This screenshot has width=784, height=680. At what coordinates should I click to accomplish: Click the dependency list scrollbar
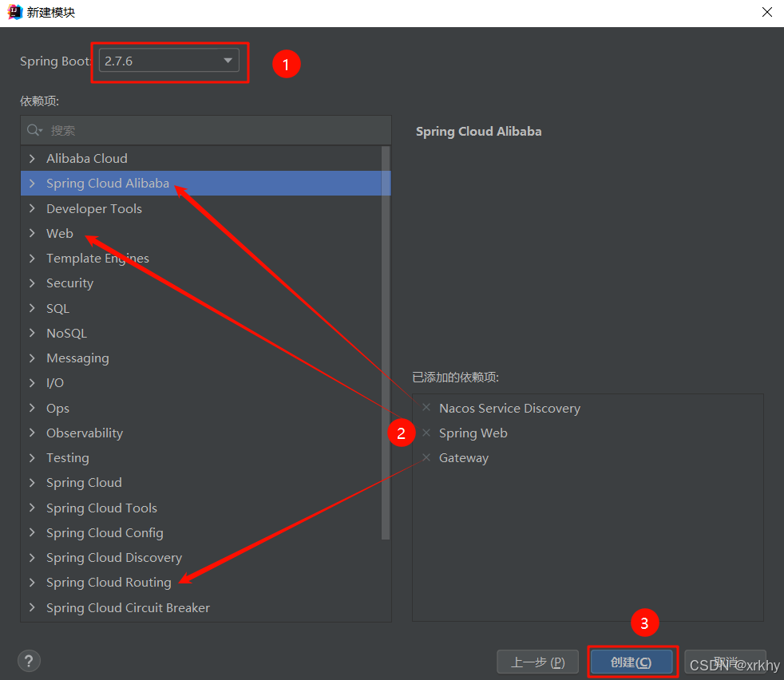coord(386,343)
